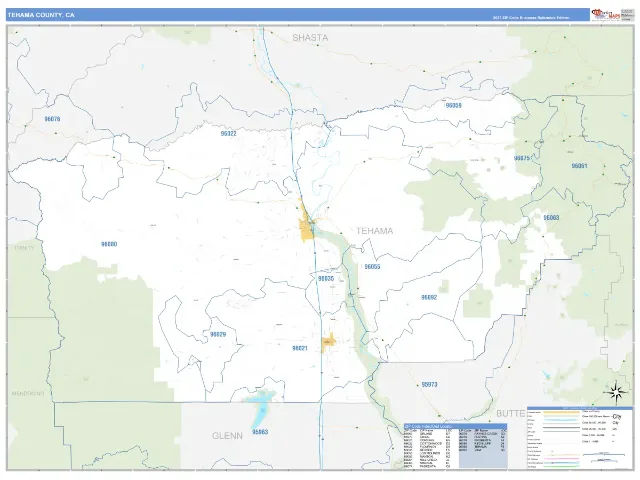The height and width of the screenshot is (480, 640).
Task: Select ZIP code label 96092
Action: [x=429, y=297]
